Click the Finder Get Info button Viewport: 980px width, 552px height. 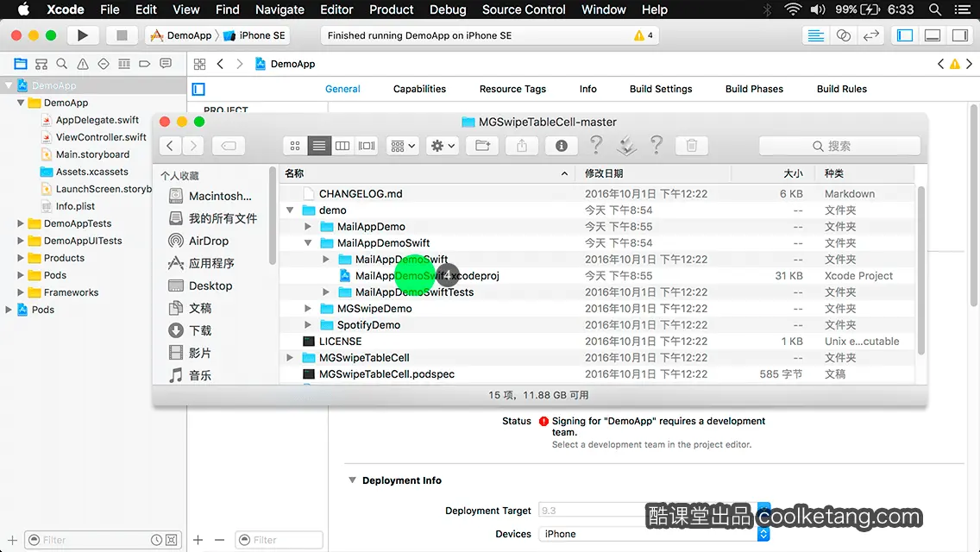point(562,146)
